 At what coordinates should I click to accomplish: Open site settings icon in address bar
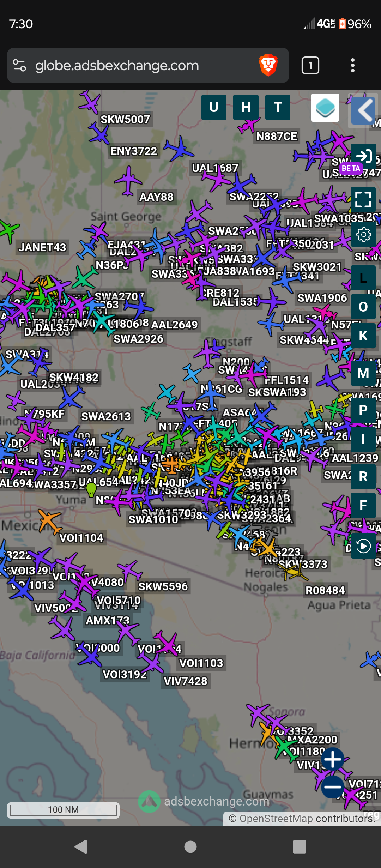click(19, 65)
